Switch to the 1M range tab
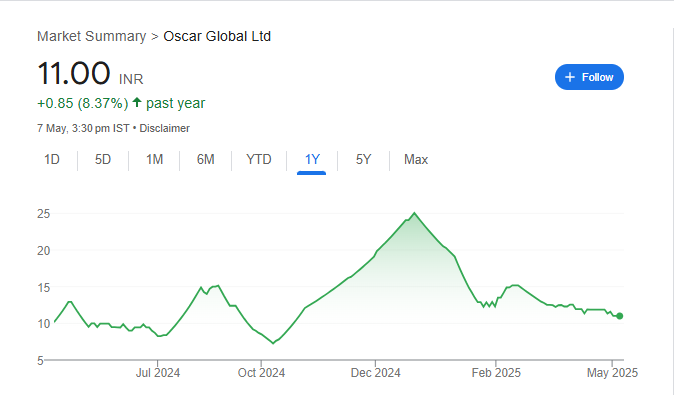Screen dimensions: 674x395 (x=154, y=159)
